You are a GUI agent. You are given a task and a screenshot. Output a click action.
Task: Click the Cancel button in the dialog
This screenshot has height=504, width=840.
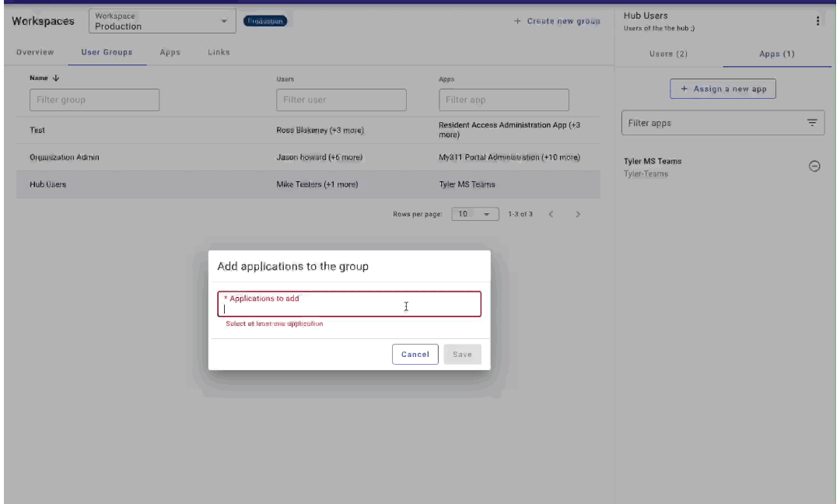click(x=415, y=354)
